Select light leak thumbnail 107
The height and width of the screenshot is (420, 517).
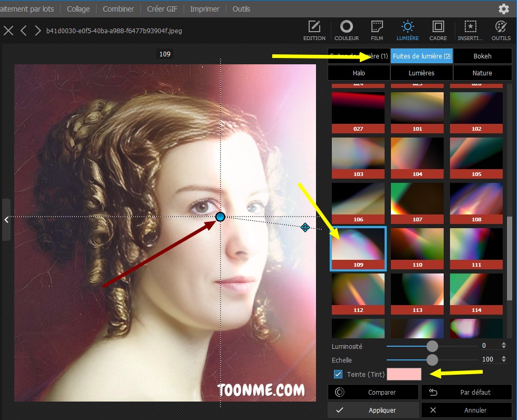417,203
